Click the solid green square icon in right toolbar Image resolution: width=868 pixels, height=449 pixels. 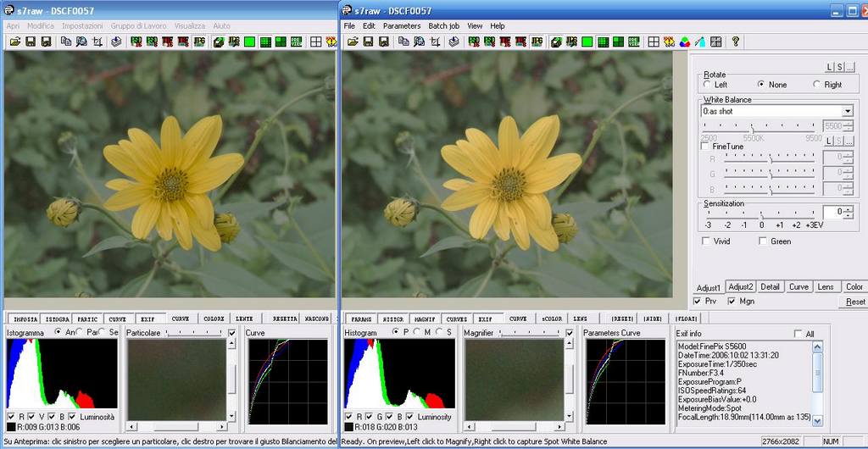coord(587,42)
